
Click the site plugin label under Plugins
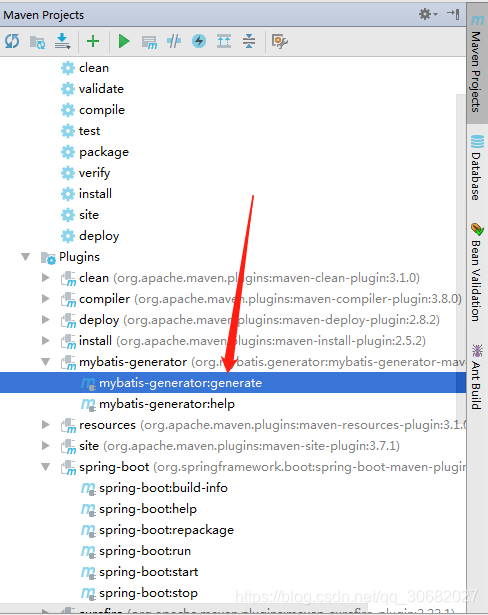[x=89, y=446]
